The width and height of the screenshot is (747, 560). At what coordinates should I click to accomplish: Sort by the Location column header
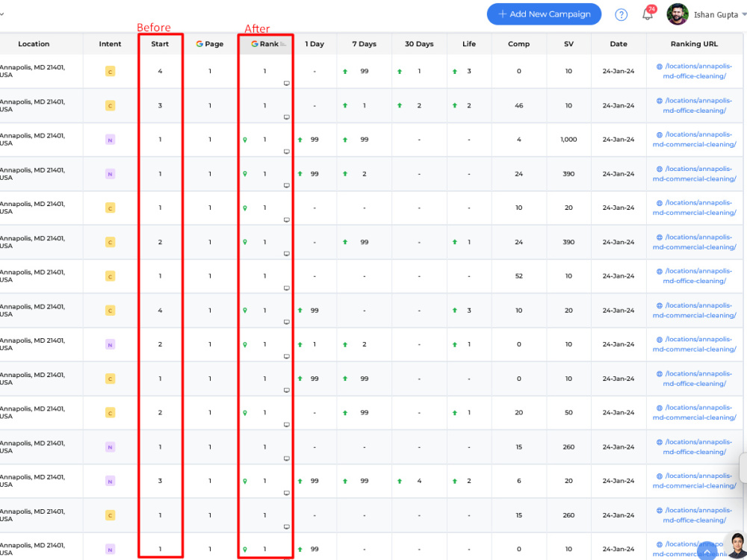click(34, 44)
